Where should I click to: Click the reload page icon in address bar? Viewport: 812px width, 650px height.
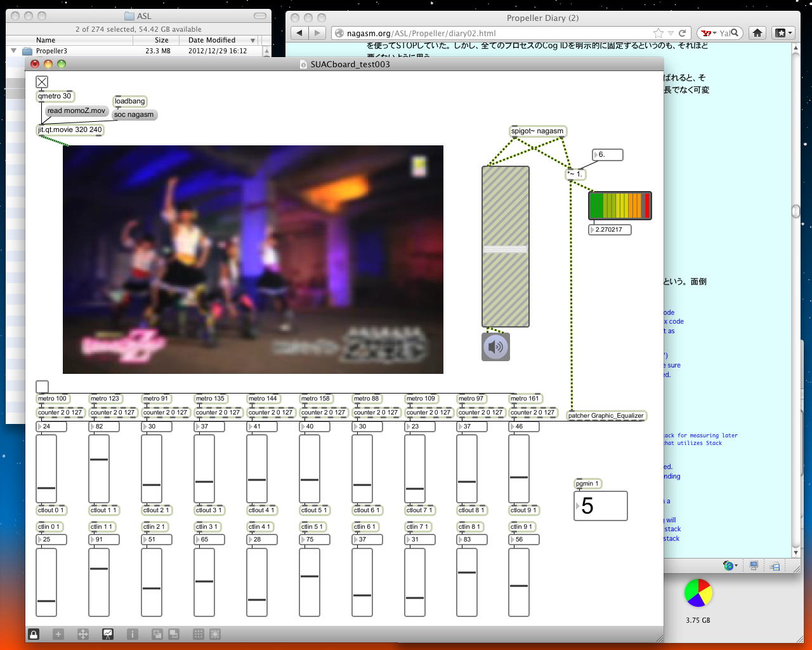pos(683,33)
